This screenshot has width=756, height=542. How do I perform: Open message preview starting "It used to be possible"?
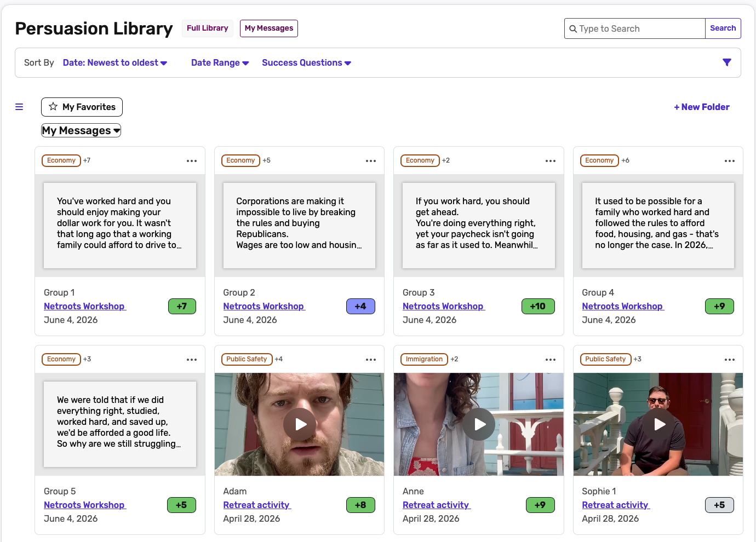(x=658, y=226)
